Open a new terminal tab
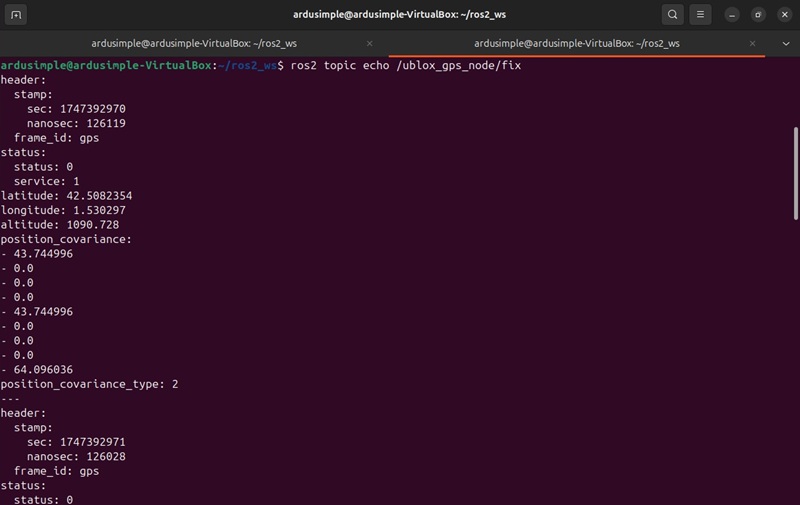This screenshot has width=800, height=505. (16, 15)
